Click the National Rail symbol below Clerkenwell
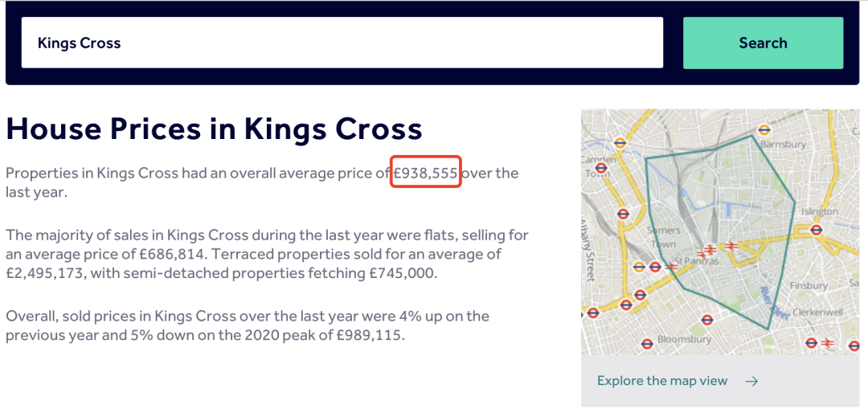The image size is (868, 417). click(828, 343)
